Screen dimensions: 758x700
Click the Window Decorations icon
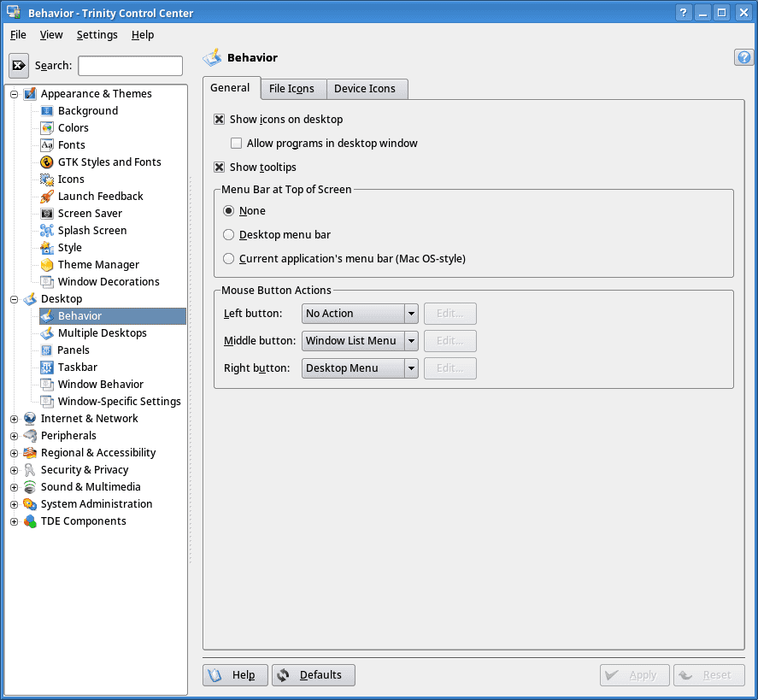coord(47,282)
